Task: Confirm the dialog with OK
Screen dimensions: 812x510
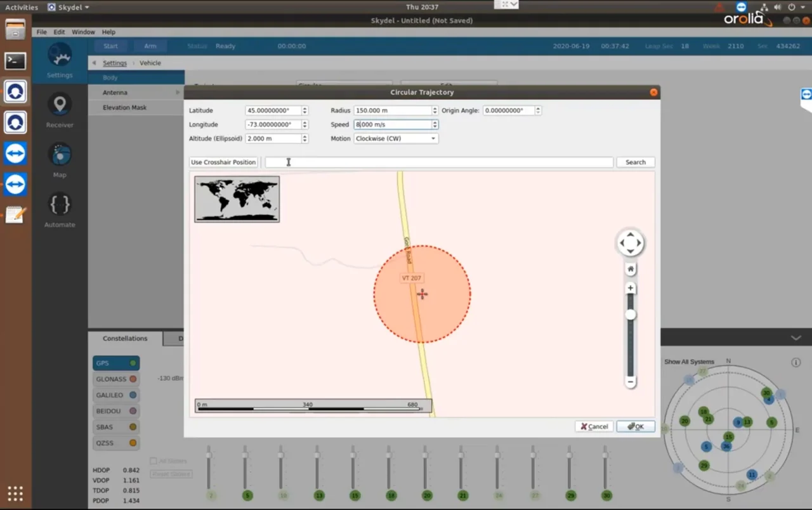Action: pos(636,426)
